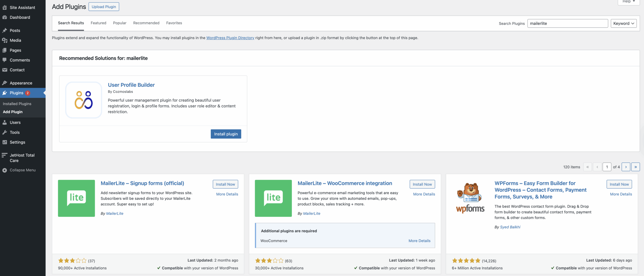Switch to the Popular tab
The height and width of the screenshot is (276, 644).
119,23
